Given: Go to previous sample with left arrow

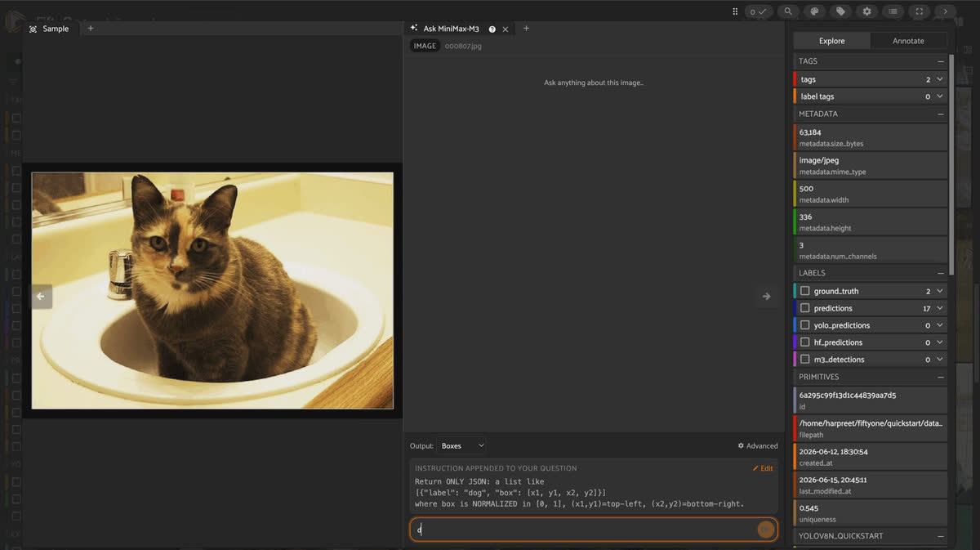Looking at the screenshot, I should pos(42,297).
